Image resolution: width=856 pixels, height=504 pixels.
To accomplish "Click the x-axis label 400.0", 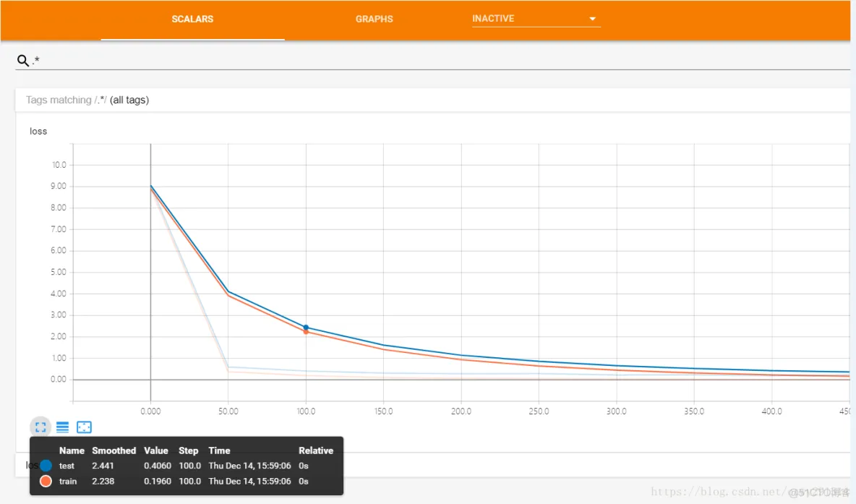I will click(x=771, y=411).
